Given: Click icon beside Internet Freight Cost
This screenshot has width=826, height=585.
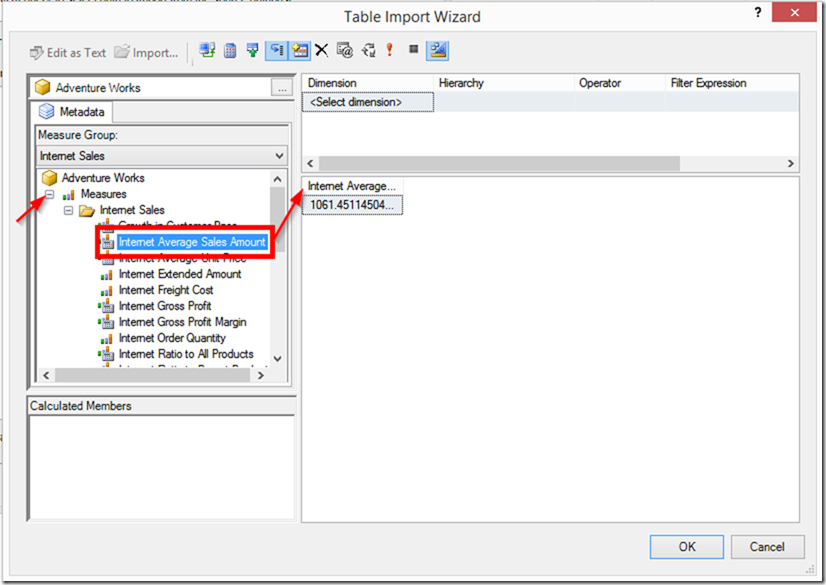Looking at the screenshot, I should coord(106,291).
